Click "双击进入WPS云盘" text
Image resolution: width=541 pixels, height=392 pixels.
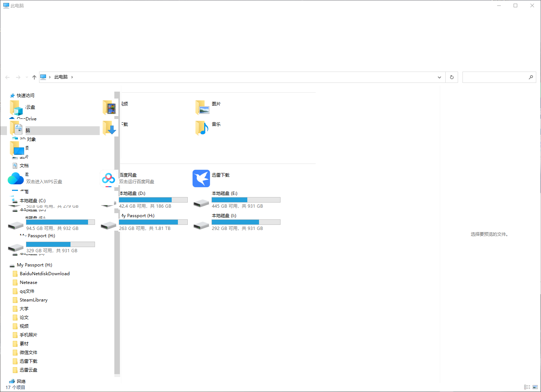click(44, 182)
